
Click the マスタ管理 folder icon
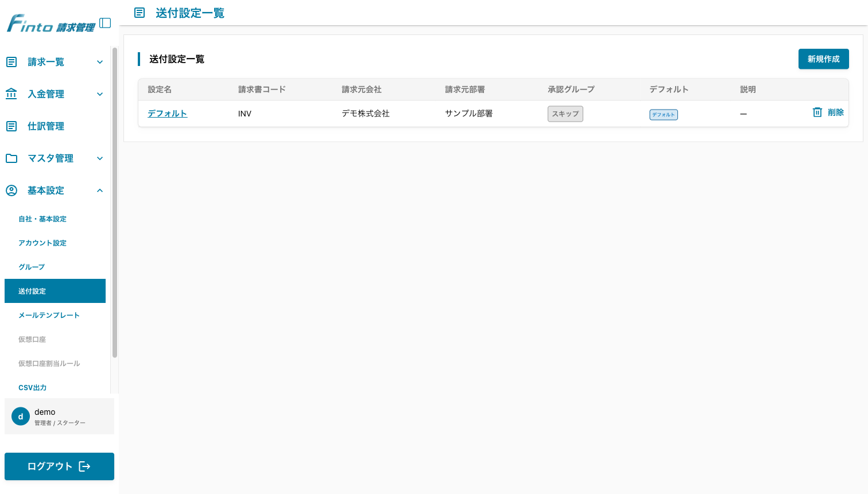[x=11, y=158]
